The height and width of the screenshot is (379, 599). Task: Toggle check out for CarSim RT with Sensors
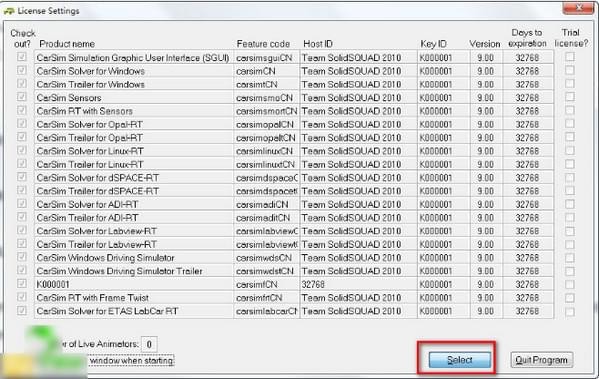point(22,110)
